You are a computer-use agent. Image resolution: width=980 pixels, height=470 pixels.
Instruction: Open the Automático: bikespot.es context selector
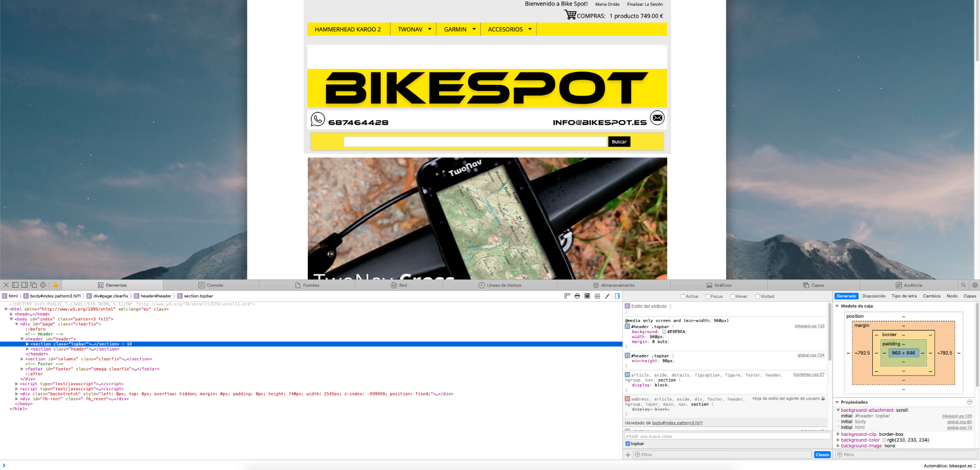(x=950, y=466)
